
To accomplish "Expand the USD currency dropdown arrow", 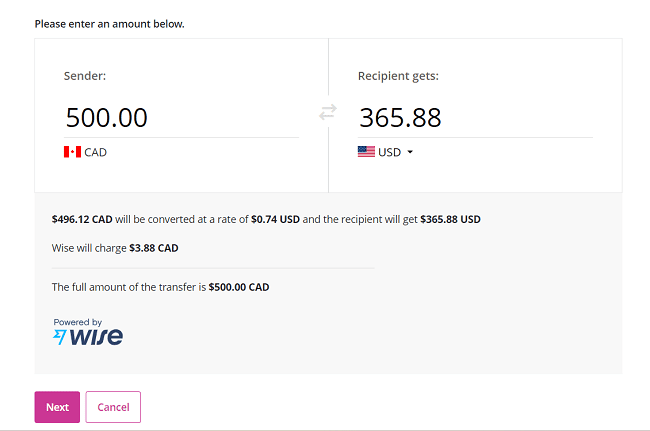I will 410,152.
